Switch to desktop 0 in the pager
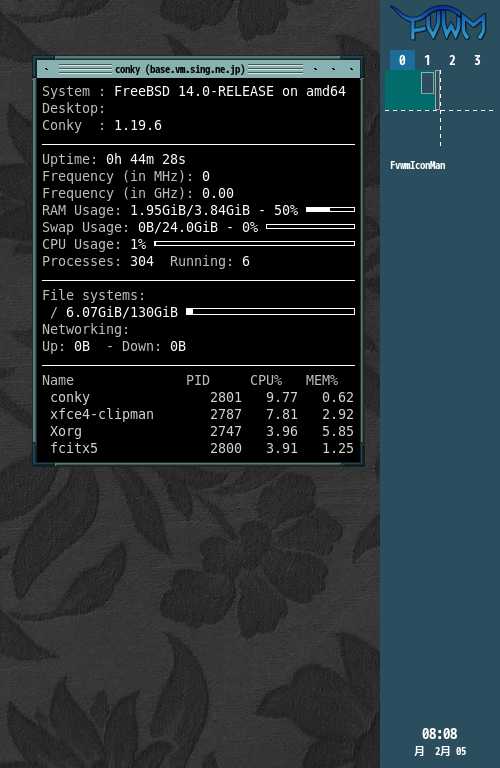Image resolution: width=500 pixels, height=768 pixels. click(402, 60)
